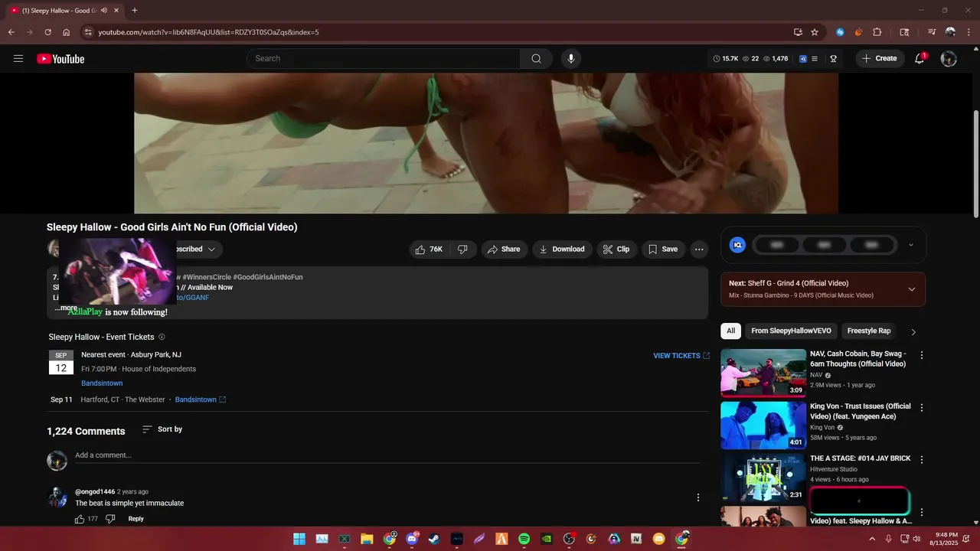The image size is (980, 551).
Task: Open Sort by comments menu
Action: click(x=162, y=429)
